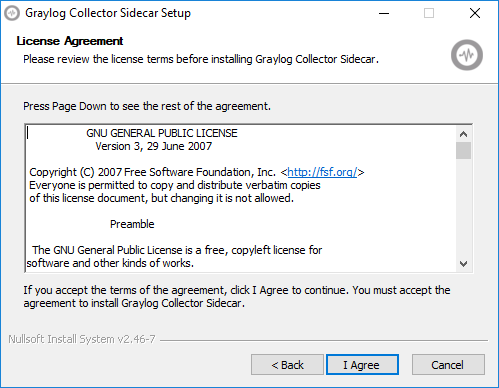Screen dimensions: 499x388
Task: Click the scrollbar track below the thumb
Action: click(463, 207)
